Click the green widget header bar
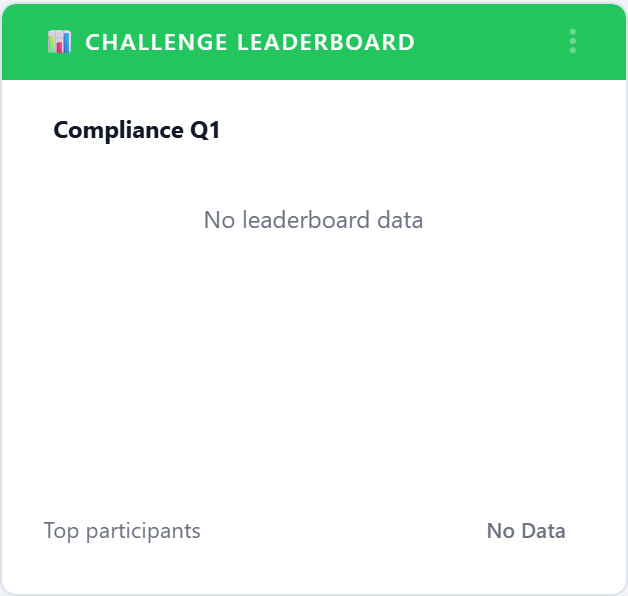628x596 pixels. 314,42
